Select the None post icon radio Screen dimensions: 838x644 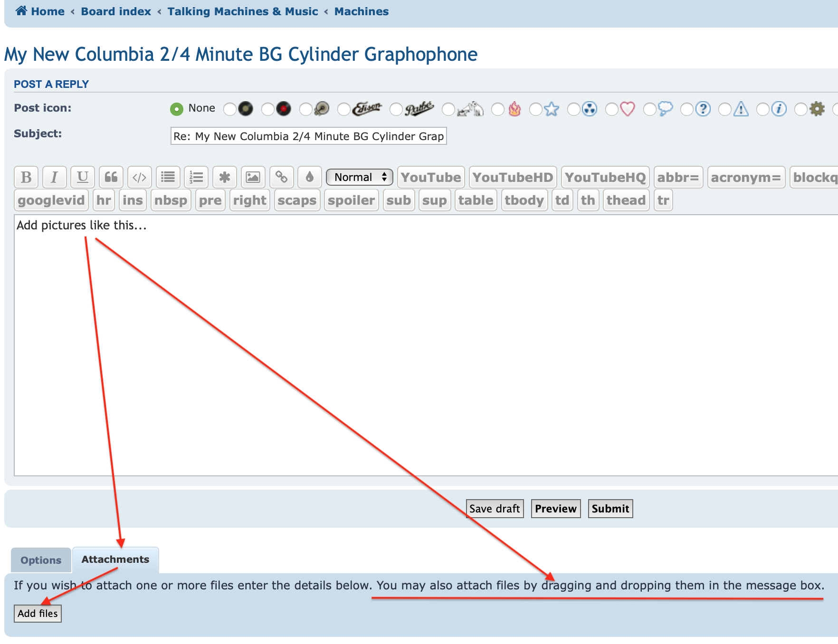tap(177, 109)
